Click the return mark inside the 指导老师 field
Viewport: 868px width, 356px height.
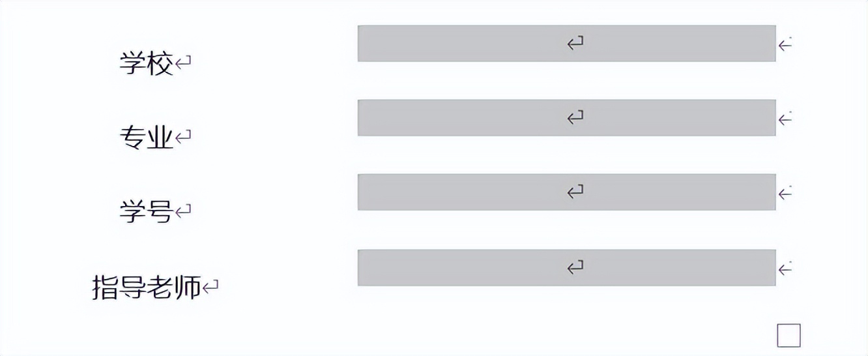[575, 267]
